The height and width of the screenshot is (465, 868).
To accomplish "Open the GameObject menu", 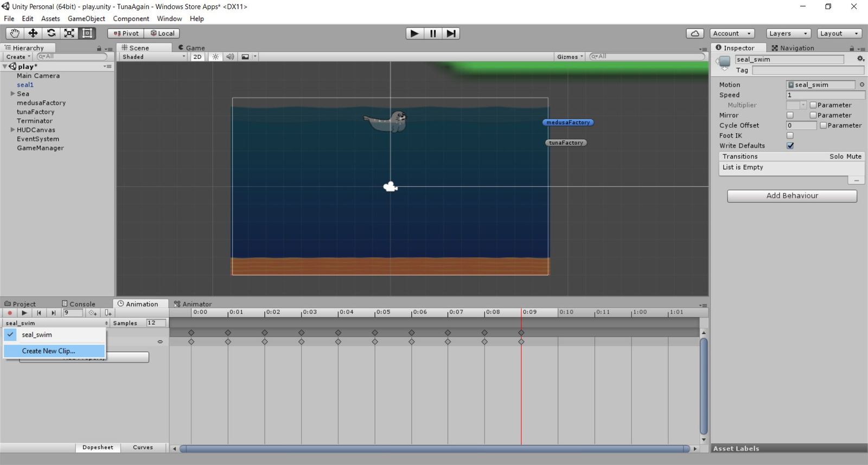I will [x=86, y=18].
